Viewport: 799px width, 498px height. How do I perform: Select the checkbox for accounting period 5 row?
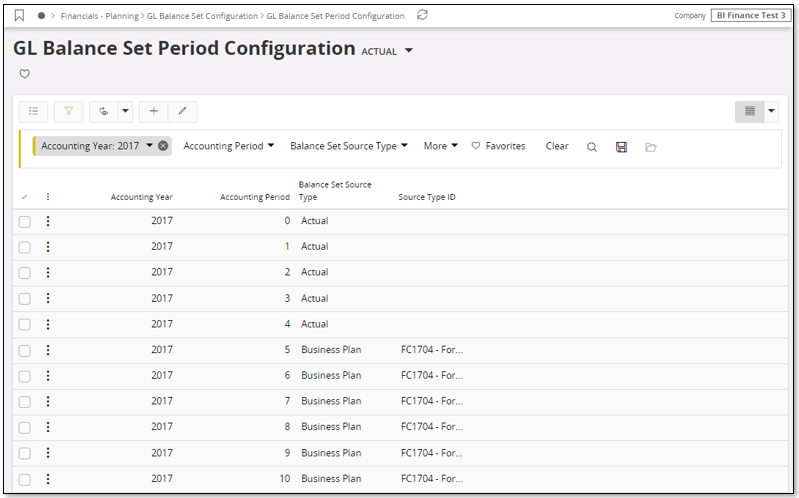25,350
